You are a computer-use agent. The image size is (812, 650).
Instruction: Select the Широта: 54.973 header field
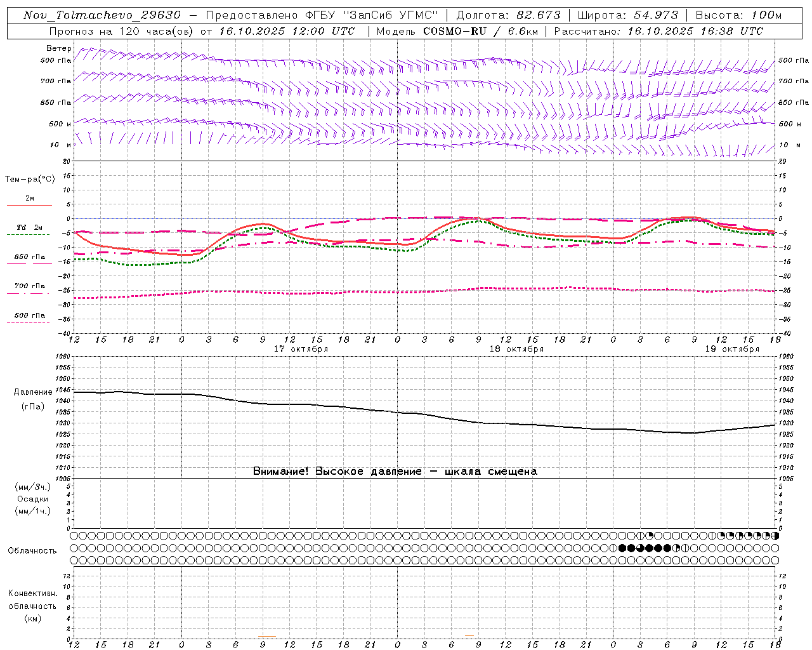627,15
